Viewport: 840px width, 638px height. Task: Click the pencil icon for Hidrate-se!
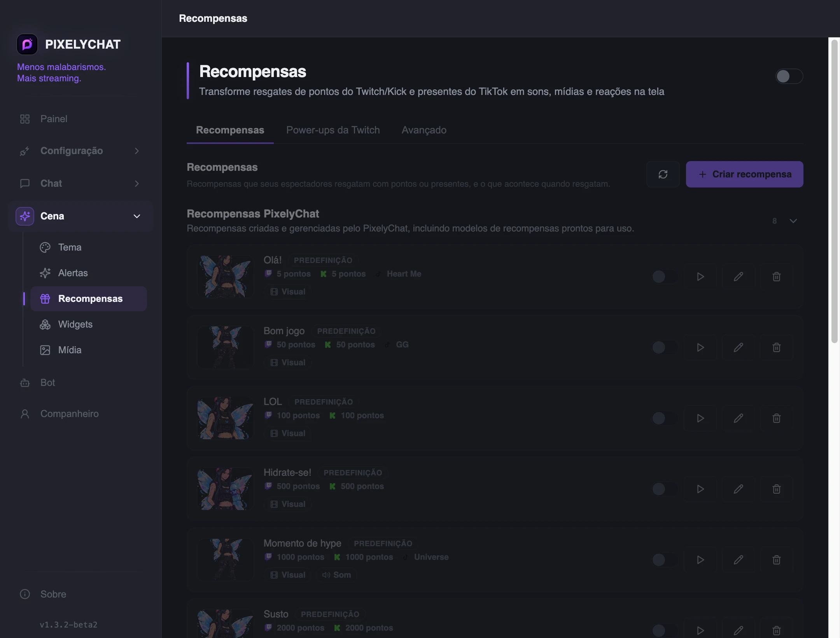click(738, 489)
